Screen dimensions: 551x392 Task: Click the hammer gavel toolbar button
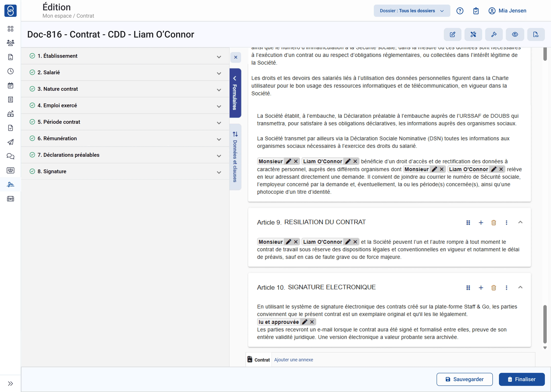494,35
